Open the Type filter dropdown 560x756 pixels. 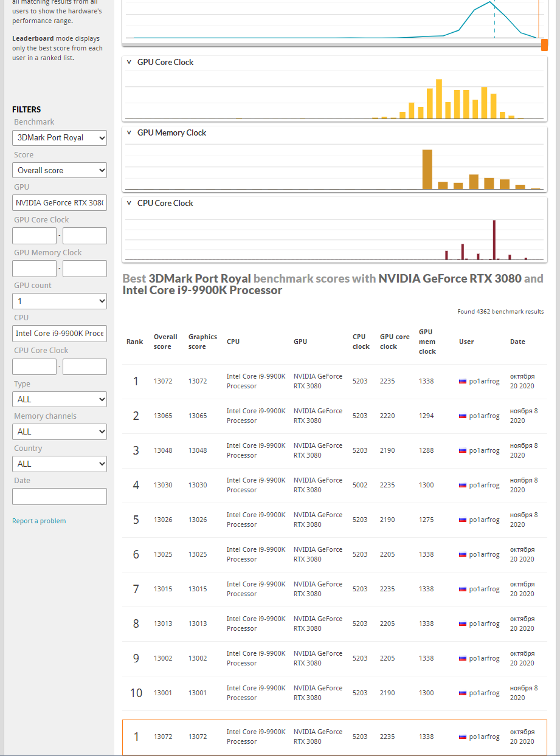60,400
